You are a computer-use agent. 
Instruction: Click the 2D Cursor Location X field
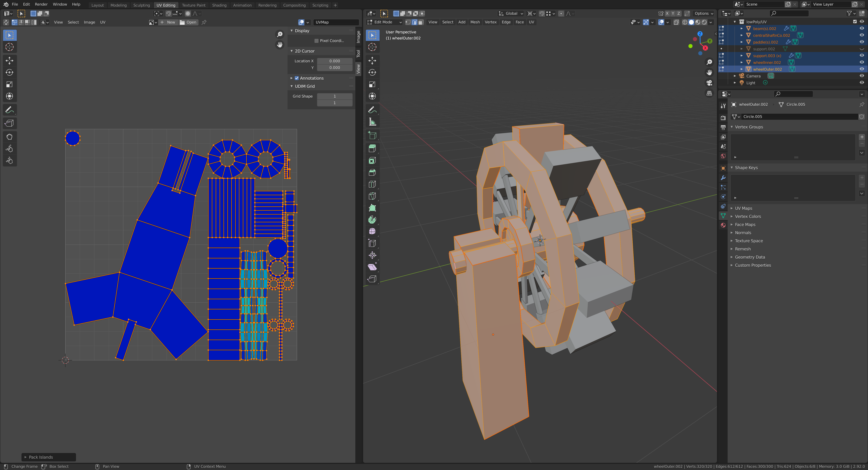click(x=334, y=61)
